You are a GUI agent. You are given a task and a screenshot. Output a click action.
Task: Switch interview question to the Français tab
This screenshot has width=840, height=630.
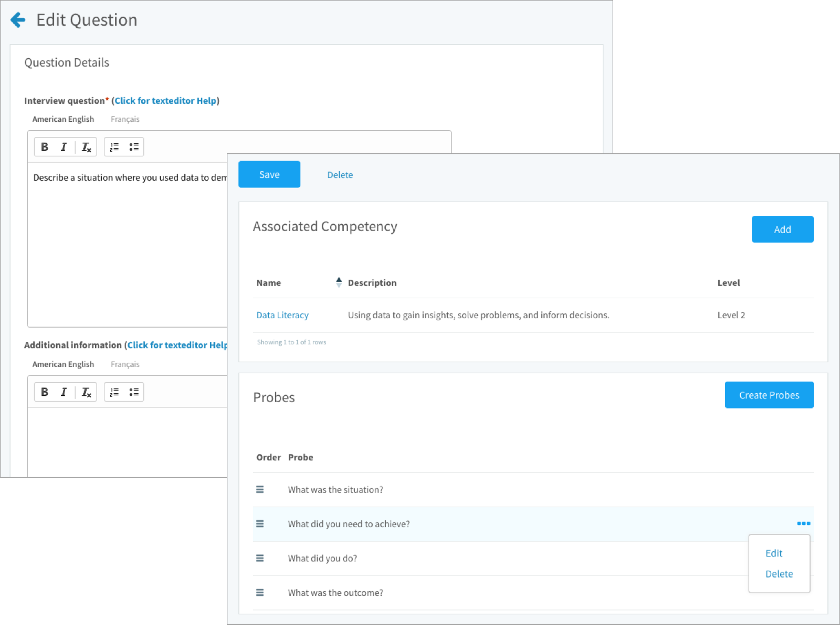[125, 119]
